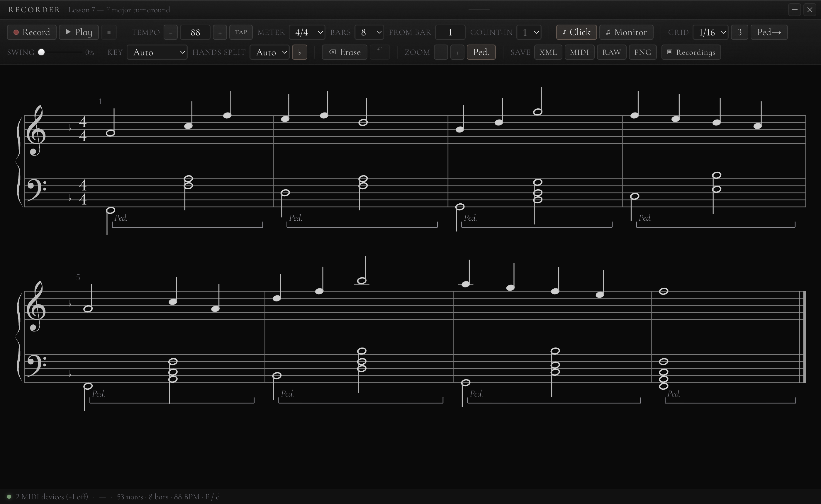Export the score as PNG
Screen dimensions: 821x504
tap(643, 52)
